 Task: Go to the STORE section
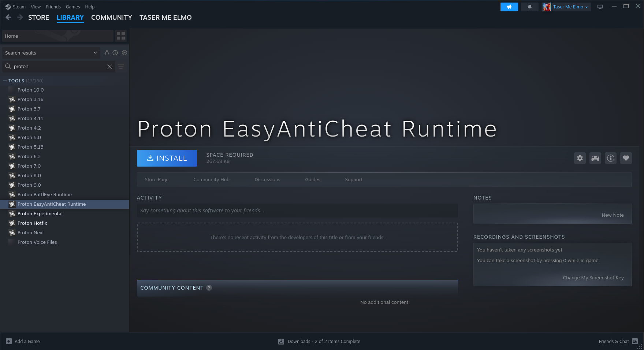(x=39, y=18)
